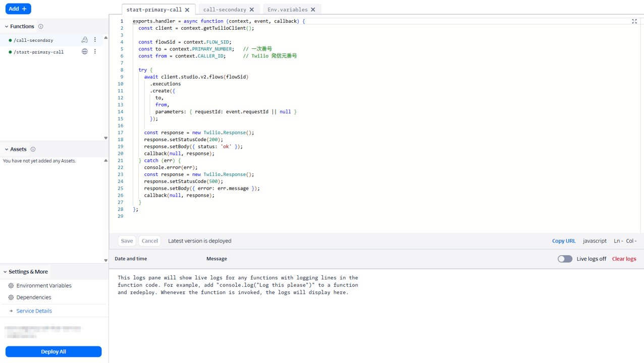Collapse the Settings & More section
The image size is (644, 363).
[4, 271]
